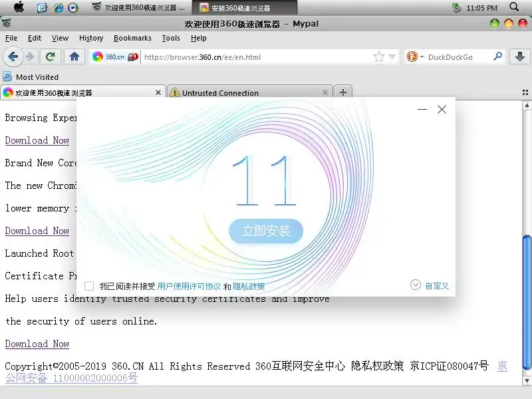Expand the 自定义 custom options chevron
The height and width of the screenshot is (399, 532).
415,285
